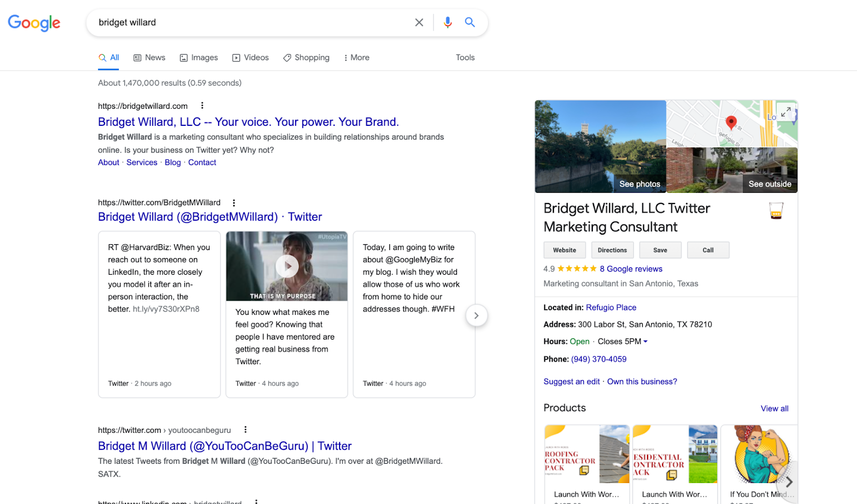Open 8 Google reviews link
The height and width of the screenshot is (504, 857).
(631, 269)
